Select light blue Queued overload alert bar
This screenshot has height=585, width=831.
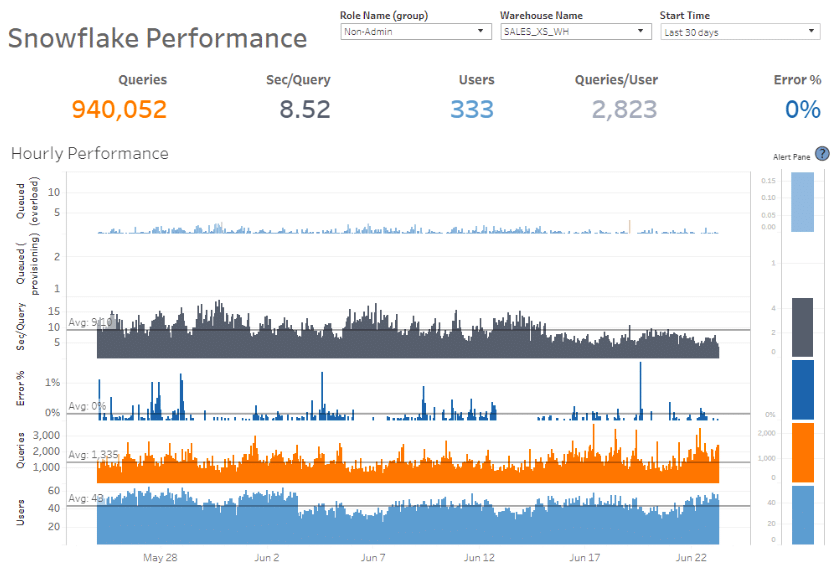pos(802,202)
